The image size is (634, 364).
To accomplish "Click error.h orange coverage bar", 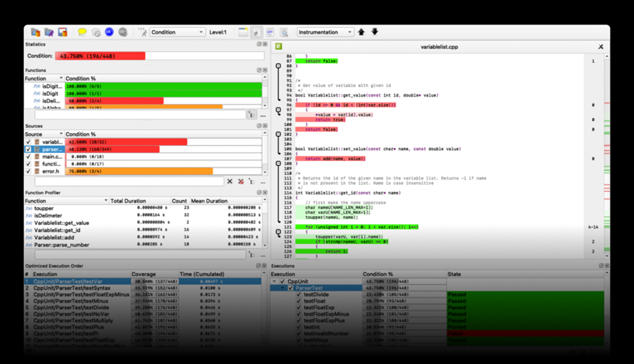I will (x=139, y=171).
